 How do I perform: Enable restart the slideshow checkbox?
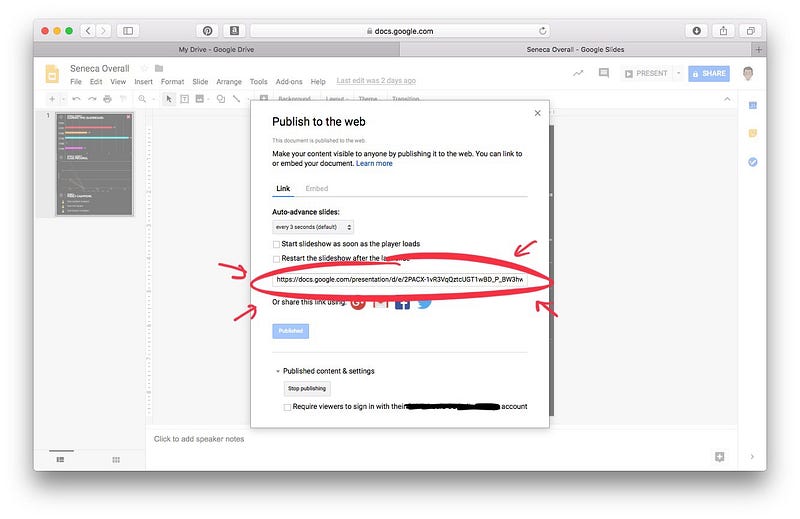pyautogui.click(x=276, y=259)
